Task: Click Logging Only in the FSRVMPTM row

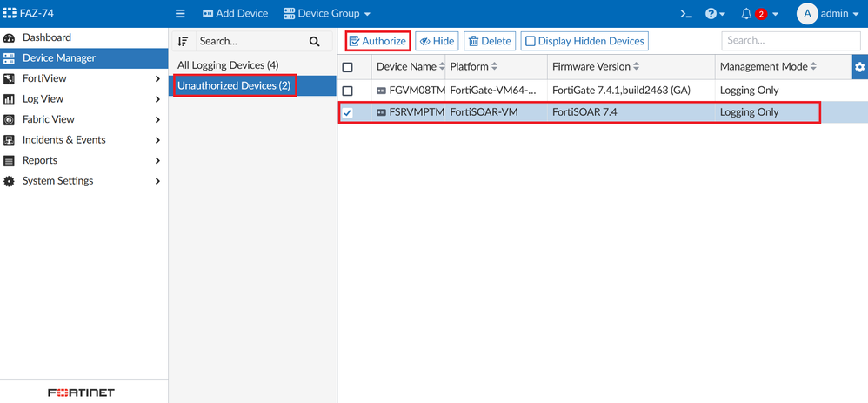Action: pyautogui.click(x=749, y=112)
